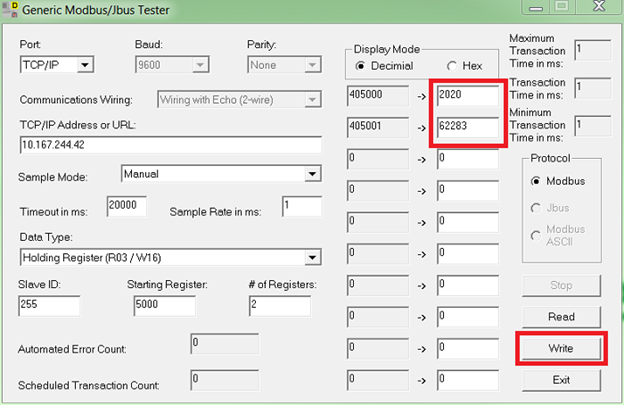Click the app icon in the title bar

coord(10,9)
